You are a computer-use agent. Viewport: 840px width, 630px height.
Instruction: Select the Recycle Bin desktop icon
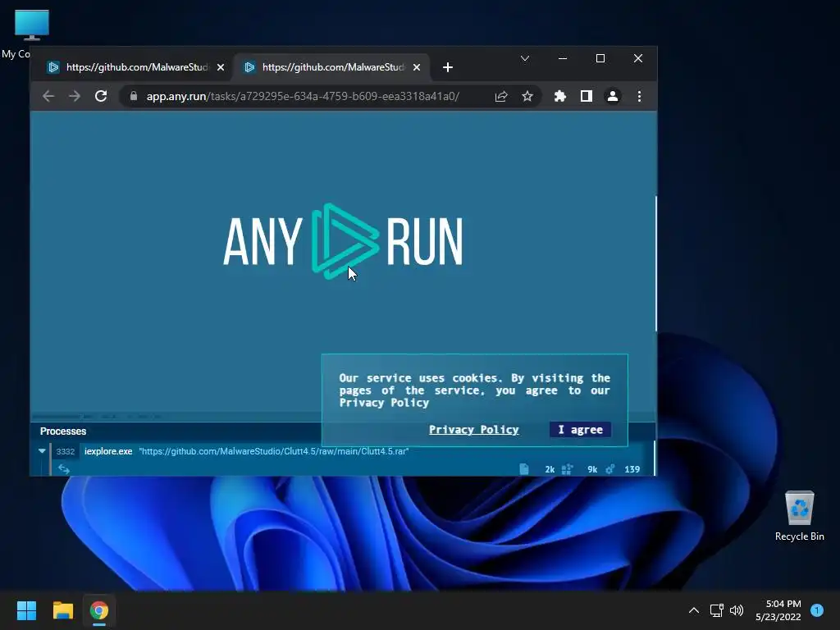[799, 516]
